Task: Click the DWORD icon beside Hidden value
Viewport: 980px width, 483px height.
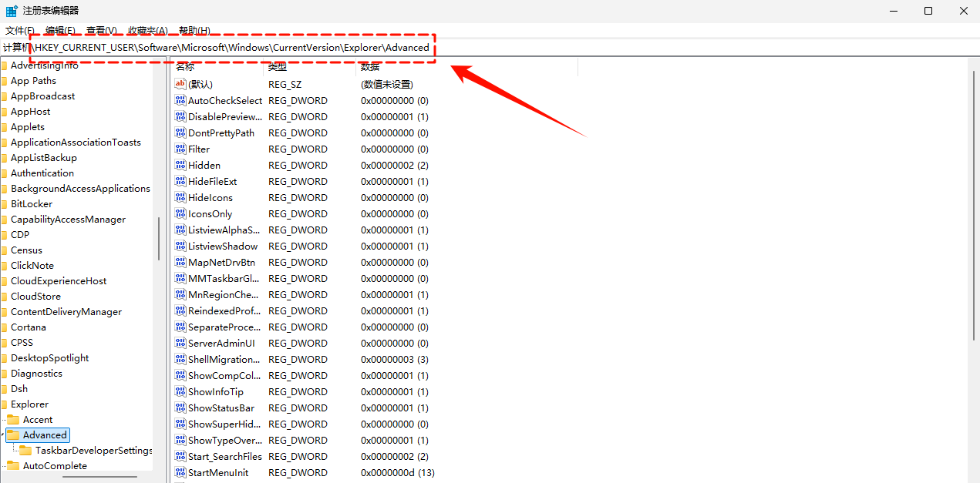Action: click(180, 166)
